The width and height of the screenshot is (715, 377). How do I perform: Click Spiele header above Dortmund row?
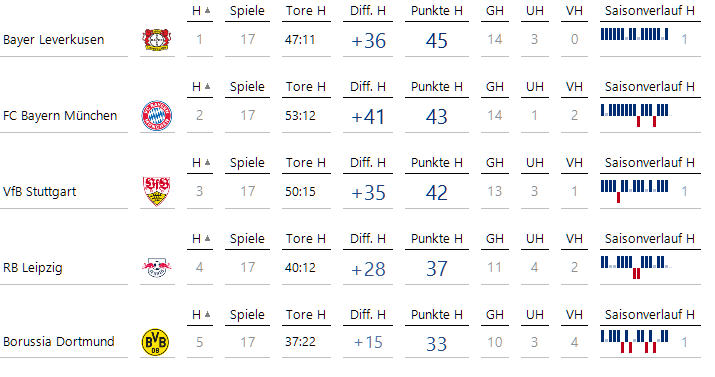point(247,315)
